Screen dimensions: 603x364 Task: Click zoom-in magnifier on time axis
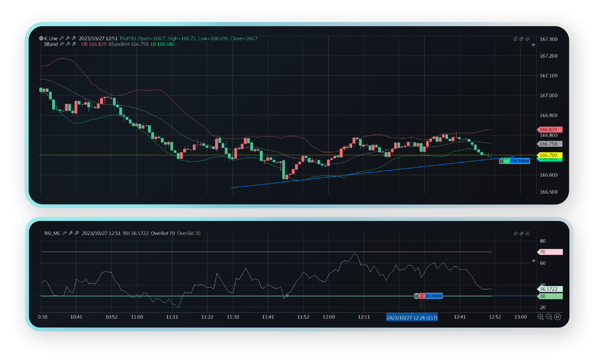click(540, 317)
